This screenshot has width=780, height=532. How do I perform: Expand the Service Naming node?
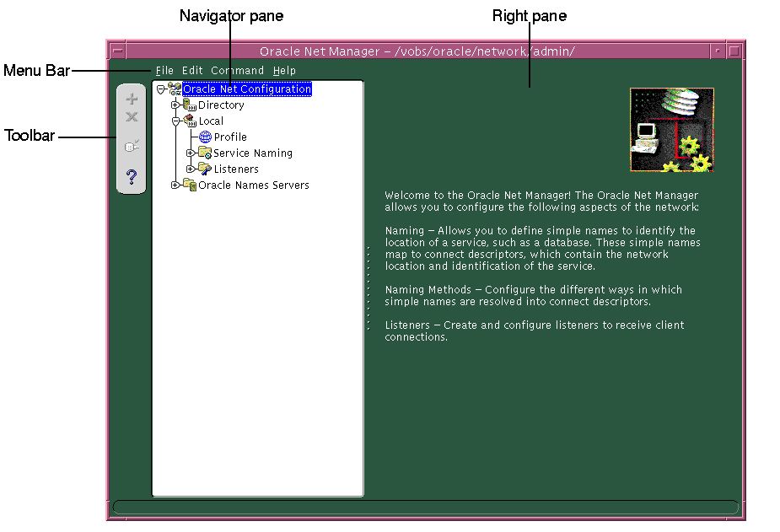point(192,153)
